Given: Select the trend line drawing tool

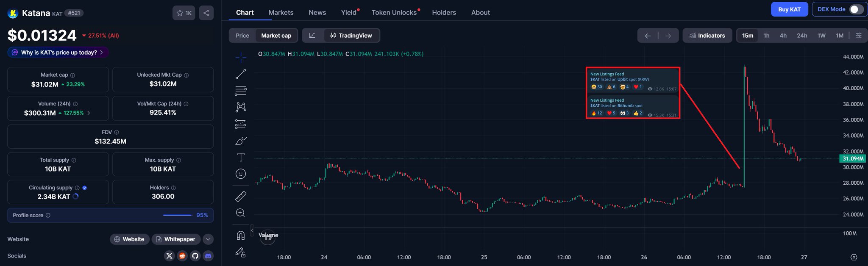Looking at the screenshot, I should pyautogui.click(x=241, y=74).
